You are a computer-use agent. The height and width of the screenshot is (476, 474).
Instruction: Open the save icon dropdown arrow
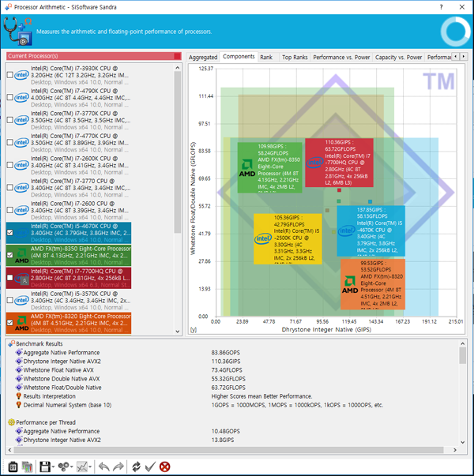coord(53,467)
